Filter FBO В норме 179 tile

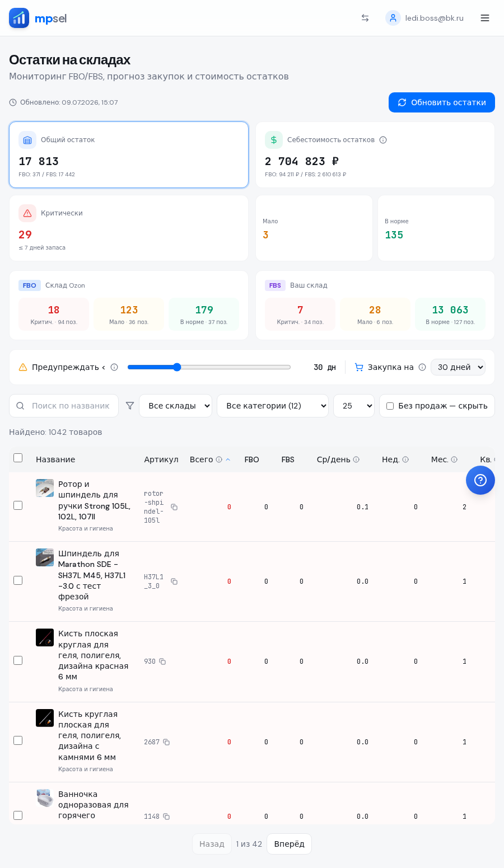204,315
